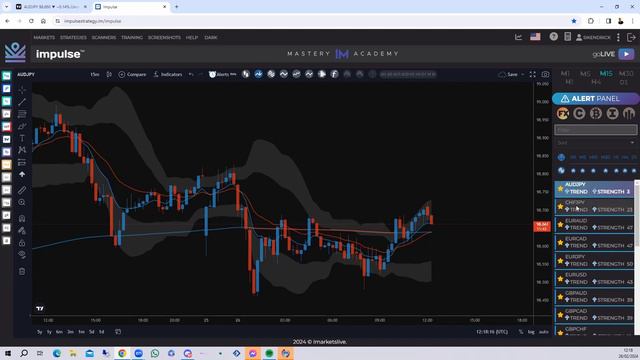640x360 pixels.
Task: Click the goLIVE play button
Action: [x=627, y=54]
